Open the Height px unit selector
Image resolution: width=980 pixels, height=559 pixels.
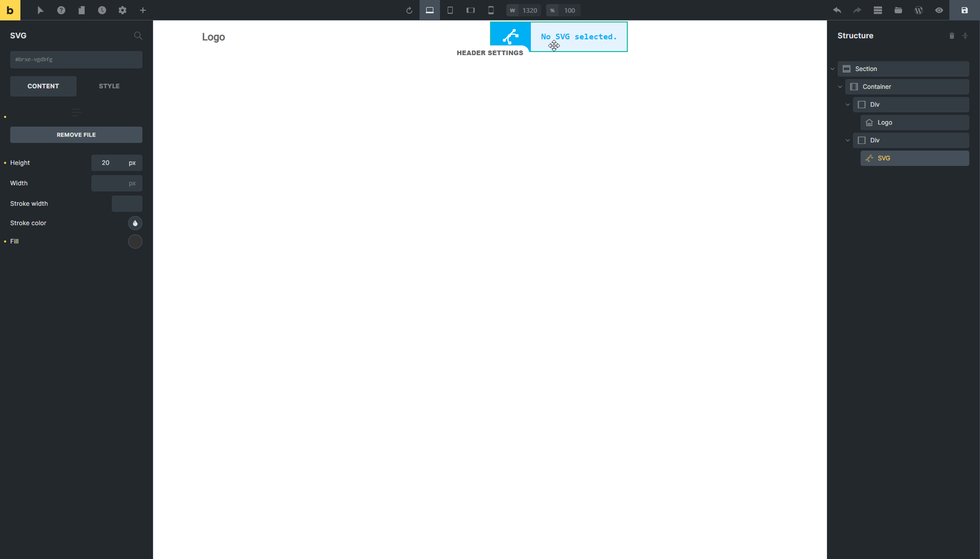[x=132, y=163]
